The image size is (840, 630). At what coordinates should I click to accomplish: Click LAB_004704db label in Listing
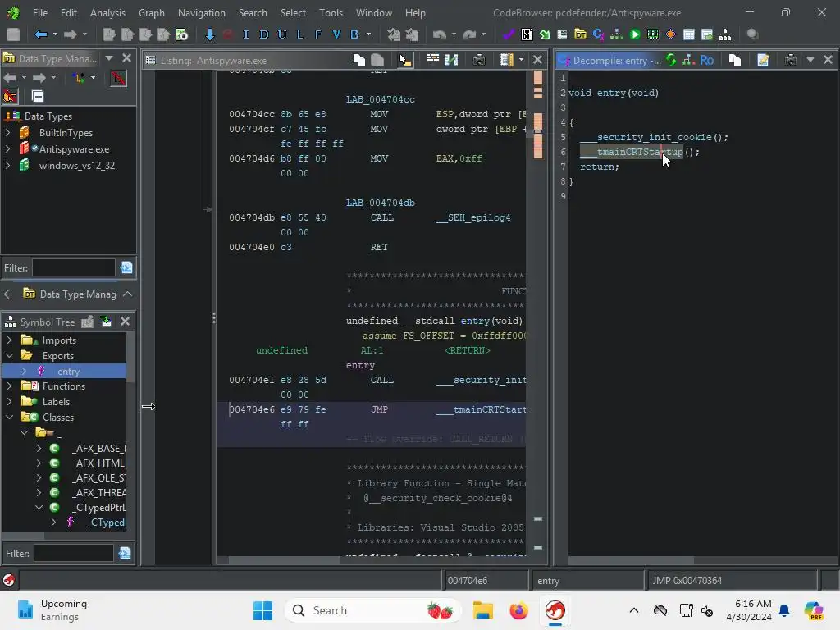coord(381,203)
